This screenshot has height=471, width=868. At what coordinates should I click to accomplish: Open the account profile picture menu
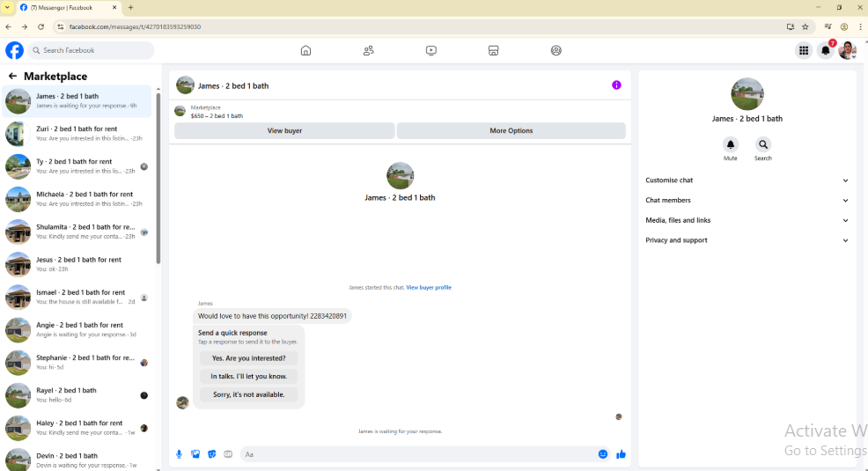pyautogui.click(x=847, y=50)
